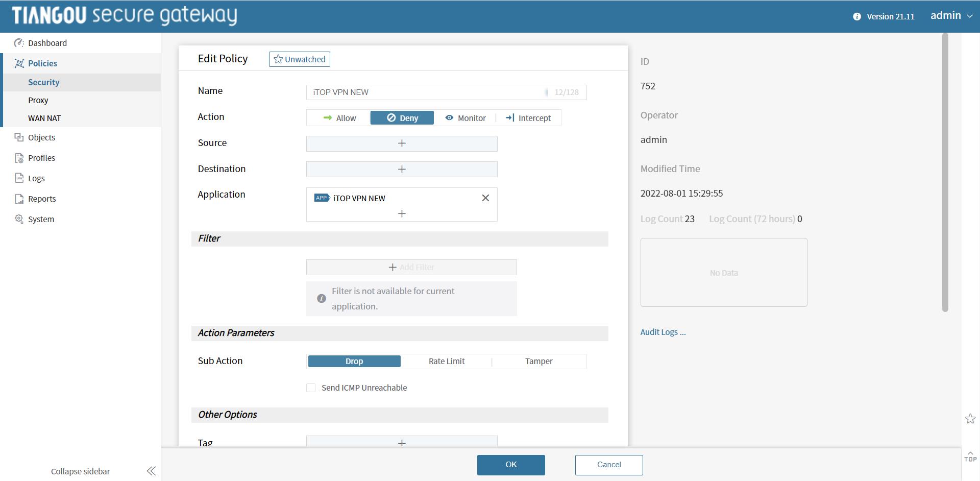Click the System gear icon

tap(19, 219)
